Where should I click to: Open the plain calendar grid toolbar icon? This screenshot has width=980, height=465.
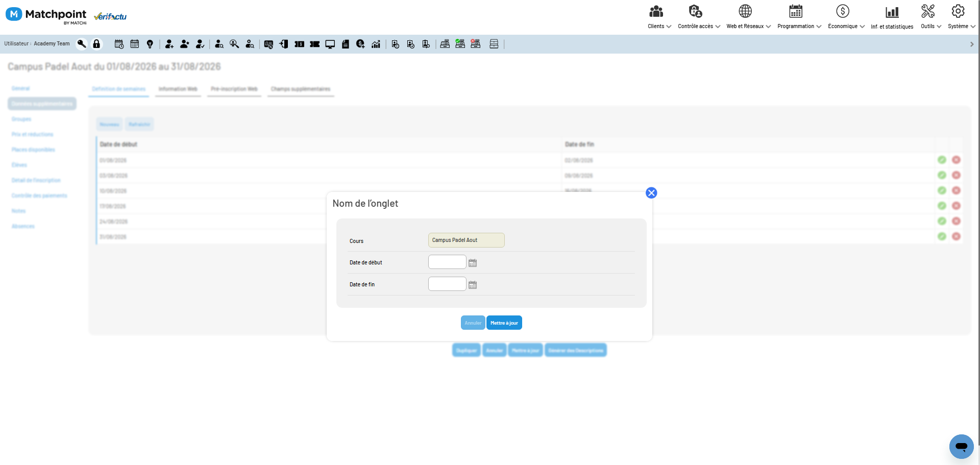click(135, 44)
